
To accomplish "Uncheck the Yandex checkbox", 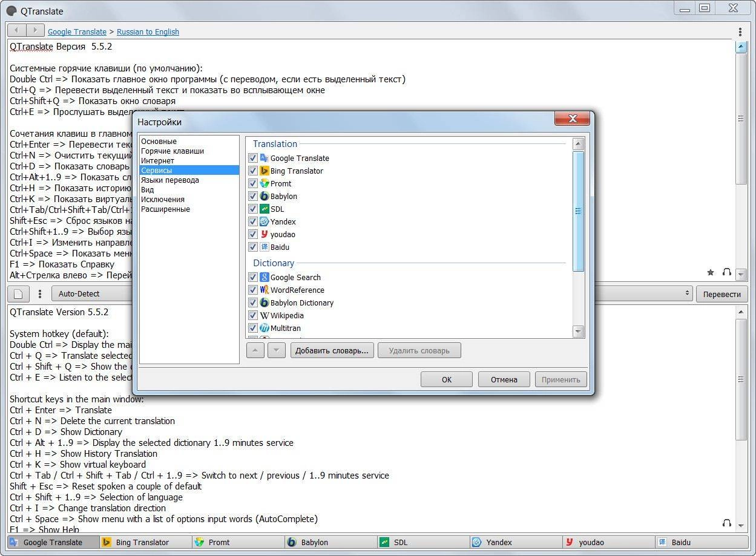I will coord(253,221).
